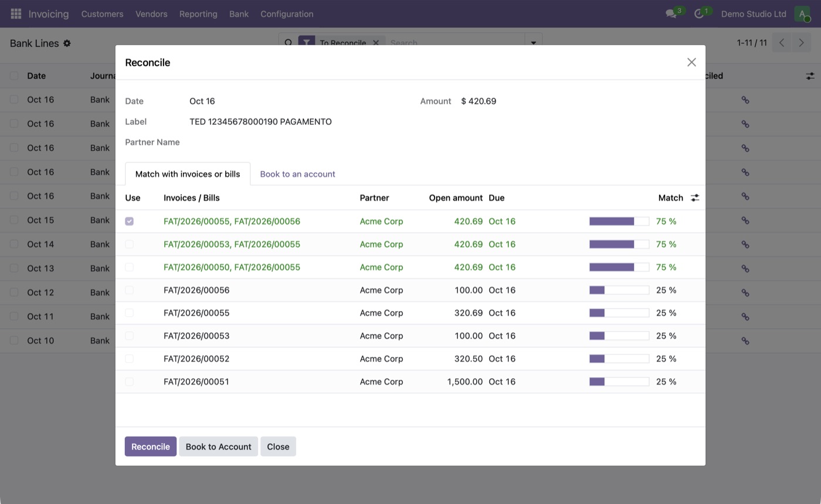Image resolution: width=821 pixels, height=504 pixels.
Task: Open the messages chat icon
Action: click(671, 13)
